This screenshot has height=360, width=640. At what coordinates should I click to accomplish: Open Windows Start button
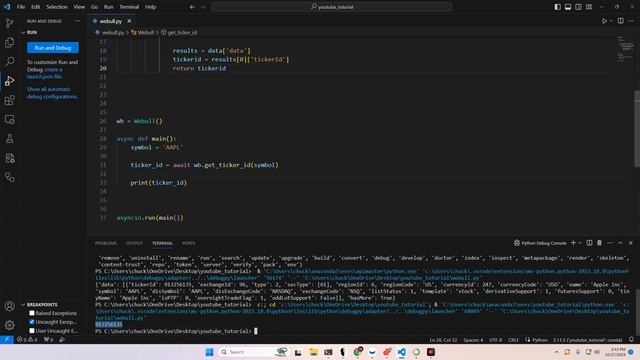pos(209,352)
